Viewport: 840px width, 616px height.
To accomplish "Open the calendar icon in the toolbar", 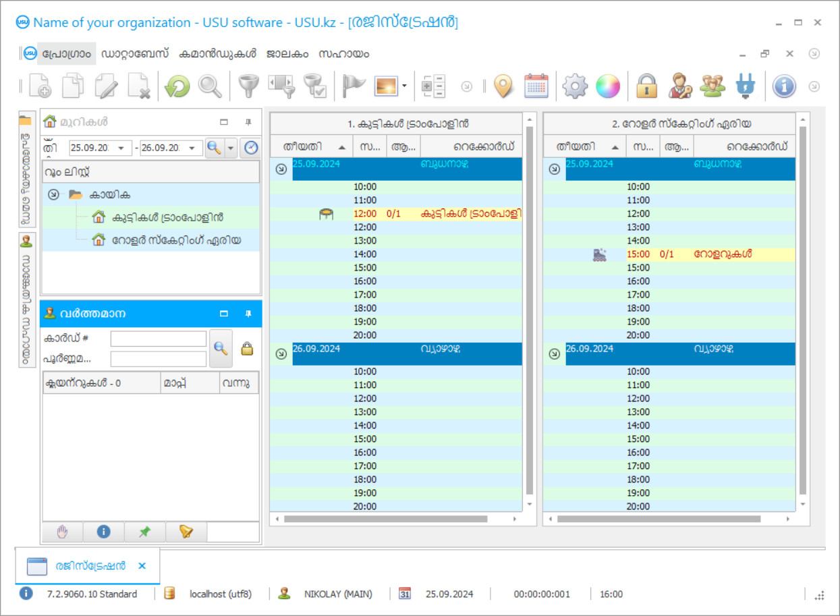I will pos(536,86).
